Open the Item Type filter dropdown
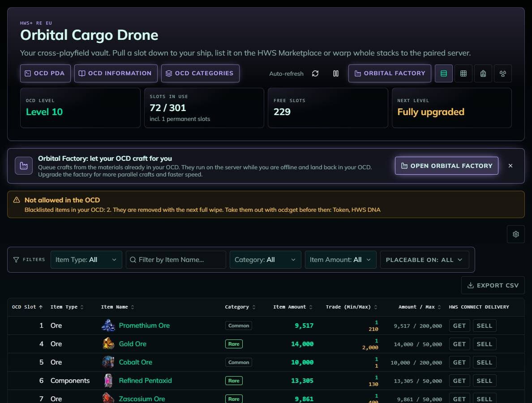The height and width of the screenshot is (403, 532). pos(86,260)
